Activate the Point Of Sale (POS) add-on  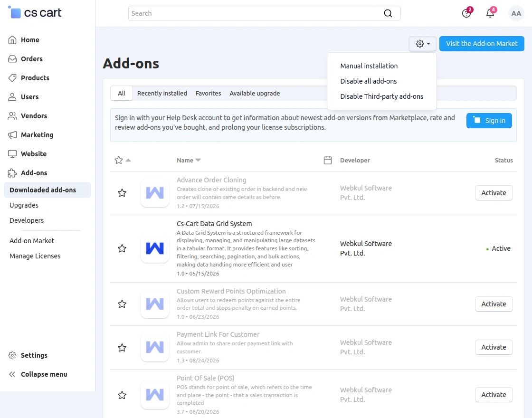coord(494,395)
